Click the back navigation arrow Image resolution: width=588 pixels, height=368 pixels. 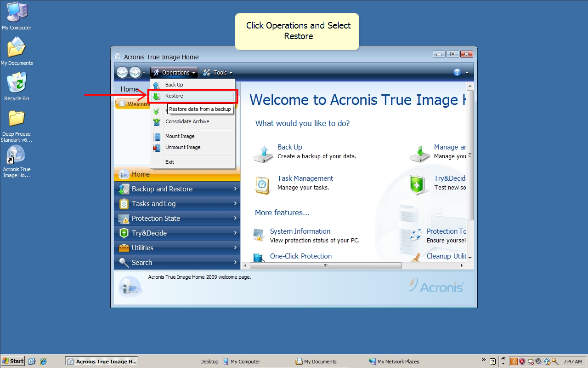pyautogui.click(x=123, y=72)
